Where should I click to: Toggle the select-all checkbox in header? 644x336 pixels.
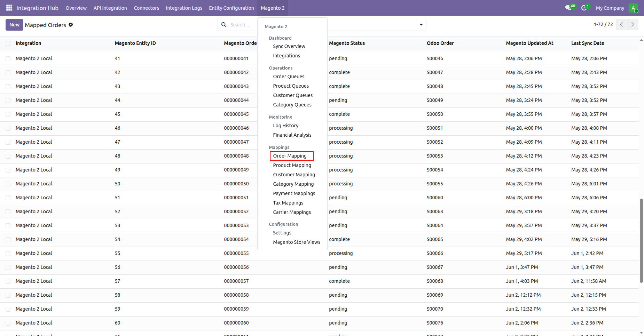pyautogui.click(x=8, y=43)
